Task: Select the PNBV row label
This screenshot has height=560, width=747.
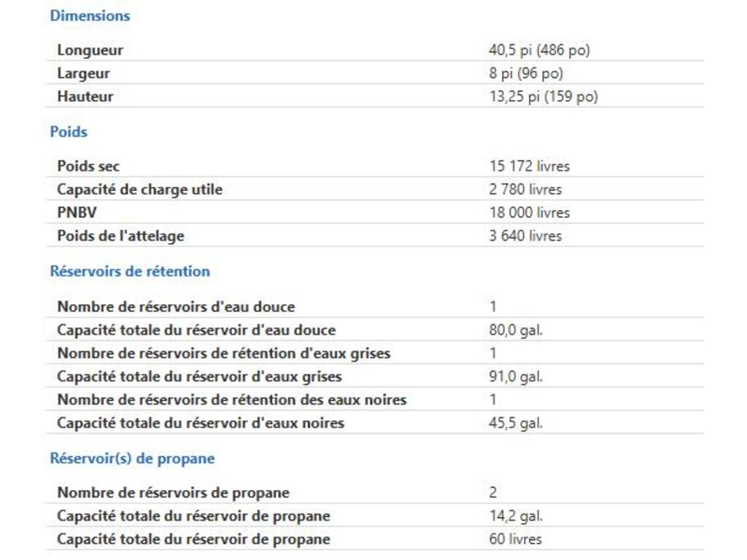Action: (76, 213)
